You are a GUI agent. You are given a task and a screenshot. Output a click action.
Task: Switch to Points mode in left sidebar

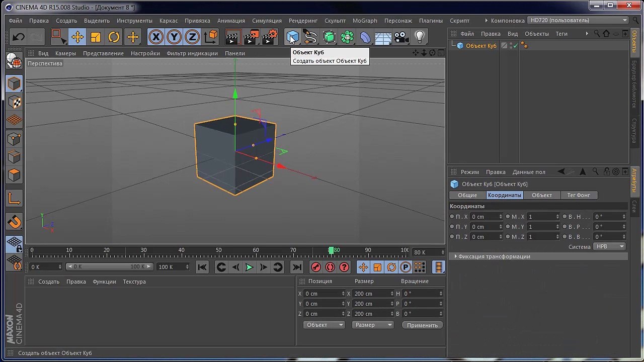click(14, 139)
